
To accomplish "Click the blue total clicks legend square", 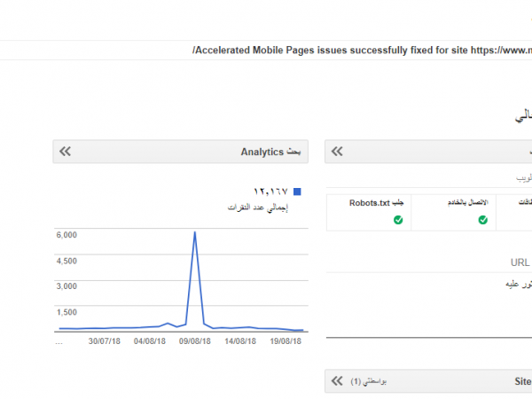I will 297,192.
